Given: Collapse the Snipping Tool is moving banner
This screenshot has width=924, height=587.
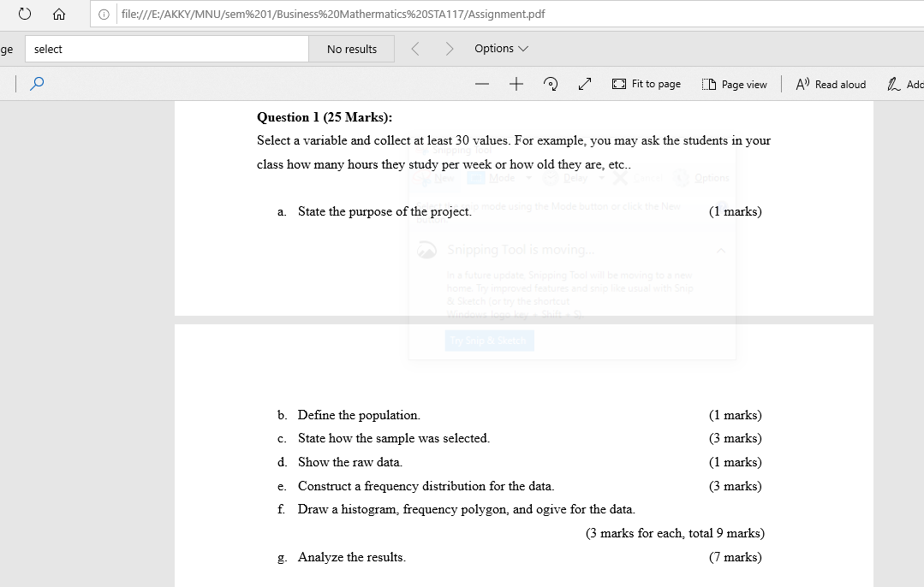Looking at the screenshot, I should (720, 250).
